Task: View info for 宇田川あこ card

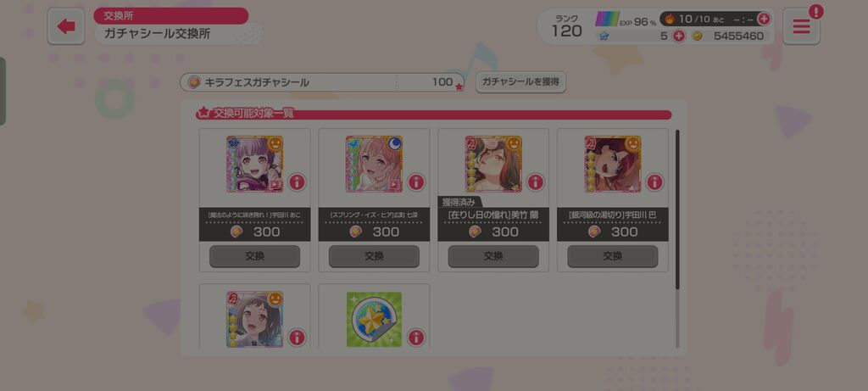Action: click(298, 182)
